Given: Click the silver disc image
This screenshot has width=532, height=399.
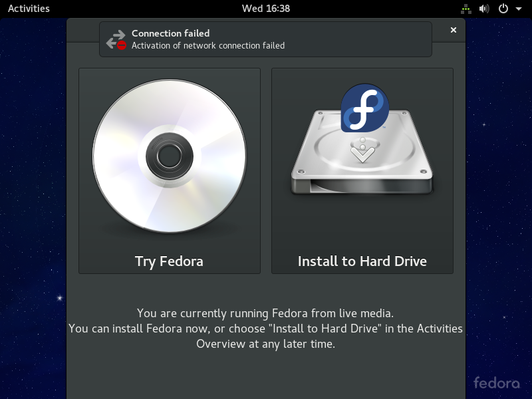Looking at the screenshot, I should click(x=170, y=156).
